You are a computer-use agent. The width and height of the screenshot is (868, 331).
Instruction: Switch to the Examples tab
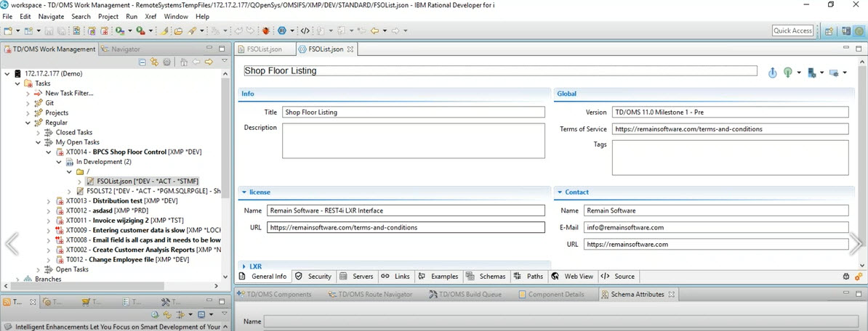point(438,277)
